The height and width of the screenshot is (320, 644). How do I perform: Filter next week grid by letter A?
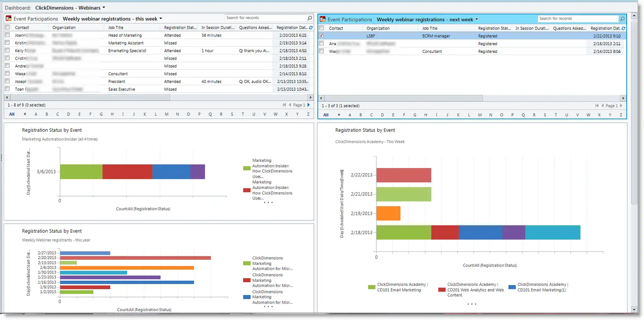(350, 115)
